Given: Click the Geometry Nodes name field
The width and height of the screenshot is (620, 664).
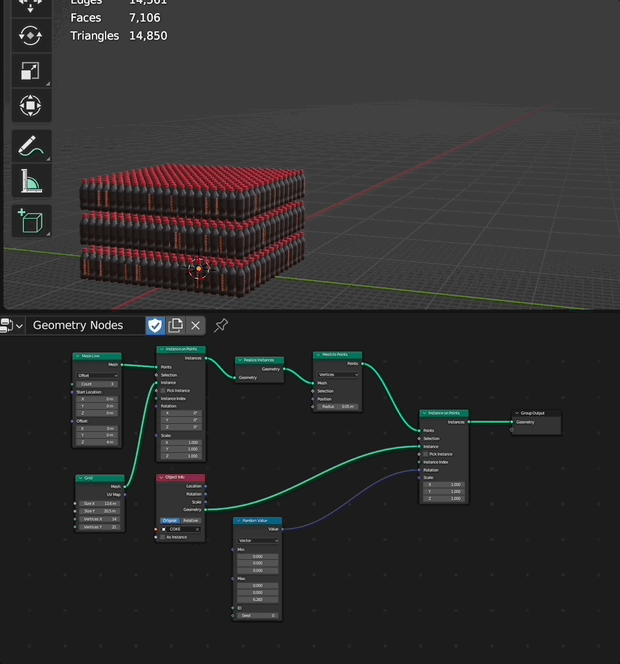Looking at the screenshot, I should pyautogui.click(x=86, y=326).
